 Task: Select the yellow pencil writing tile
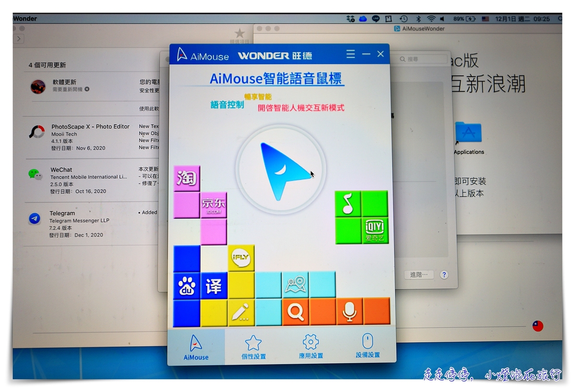(241, 312)
